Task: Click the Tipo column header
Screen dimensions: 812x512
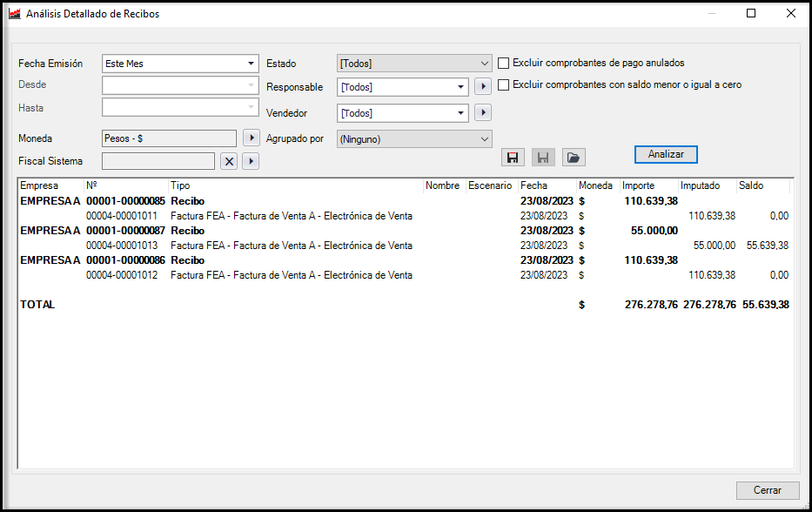Action: [x=296, y=185]
